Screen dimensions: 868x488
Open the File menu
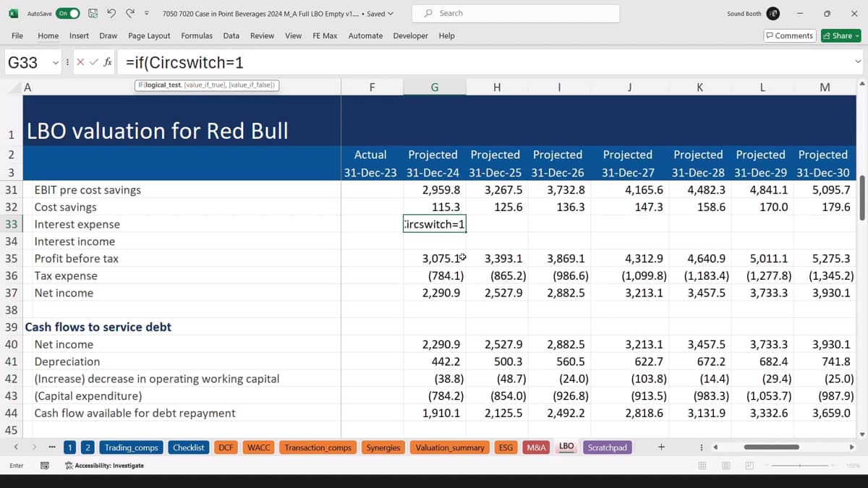point(17,35)
